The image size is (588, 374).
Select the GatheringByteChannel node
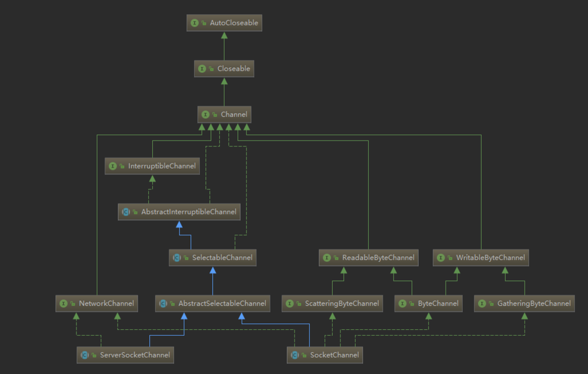tap(524, 303)
